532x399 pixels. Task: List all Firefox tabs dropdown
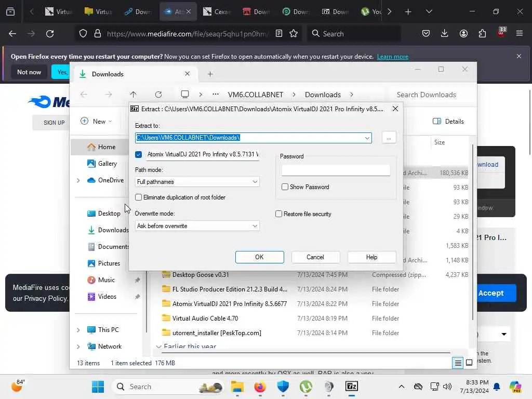(429, 12)
